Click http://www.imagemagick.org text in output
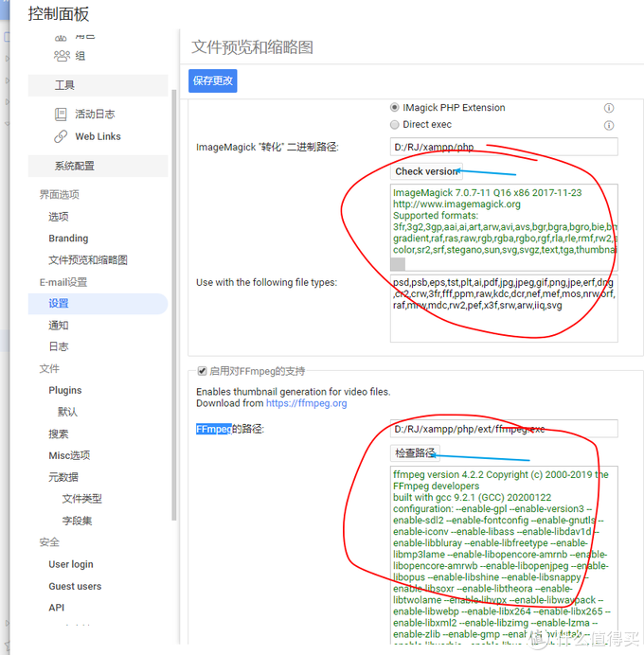 pos(456,204)
